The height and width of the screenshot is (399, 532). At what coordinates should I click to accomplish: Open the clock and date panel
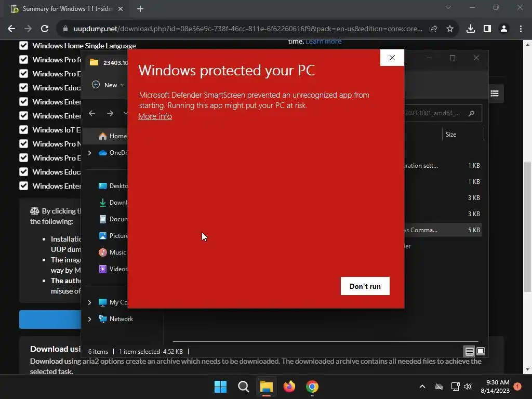click(495, 387)
